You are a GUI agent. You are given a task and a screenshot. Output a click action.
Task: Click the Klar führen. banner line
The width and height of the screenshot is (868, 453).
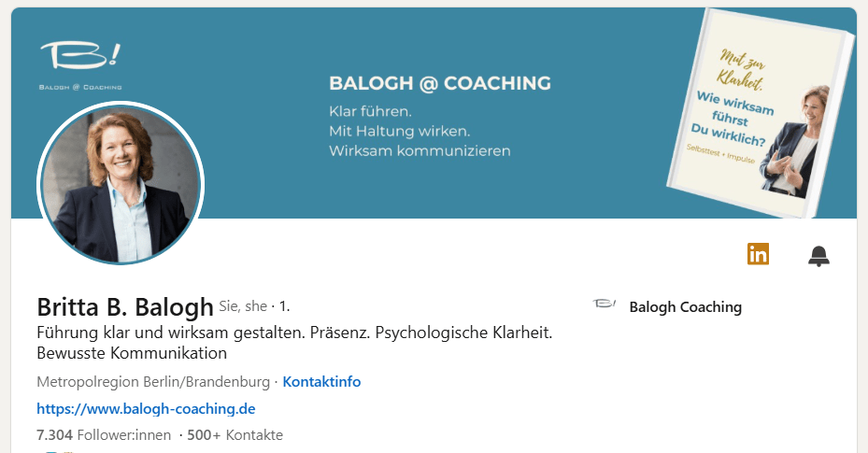click(x=371, y=110)
